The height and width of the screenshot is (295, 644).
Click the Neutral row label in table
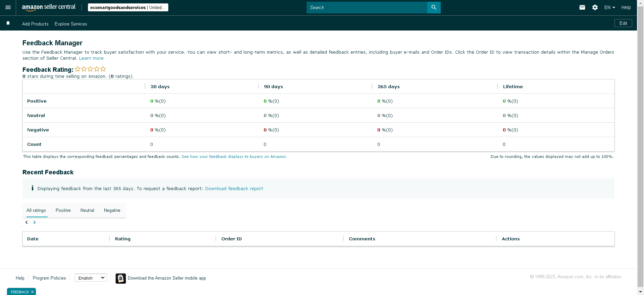point(36,115)
